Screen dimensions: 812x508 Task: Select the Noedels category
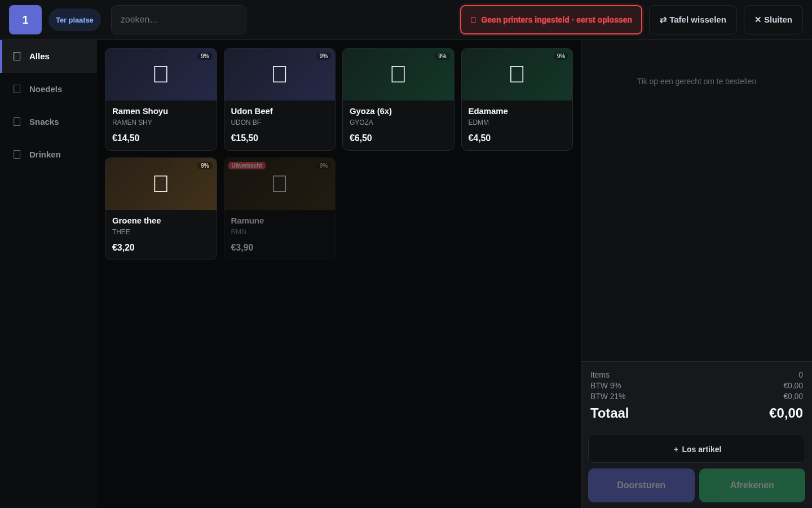pyautogui.click(x=48, y=89)
